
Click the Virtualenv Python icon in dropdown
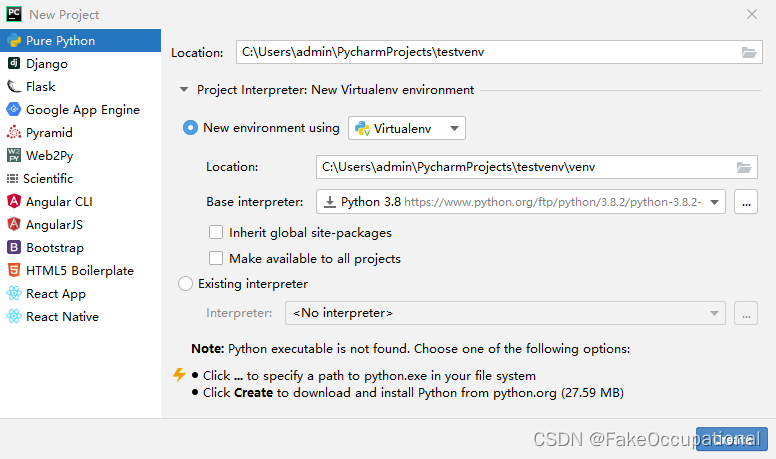point(362,129)
